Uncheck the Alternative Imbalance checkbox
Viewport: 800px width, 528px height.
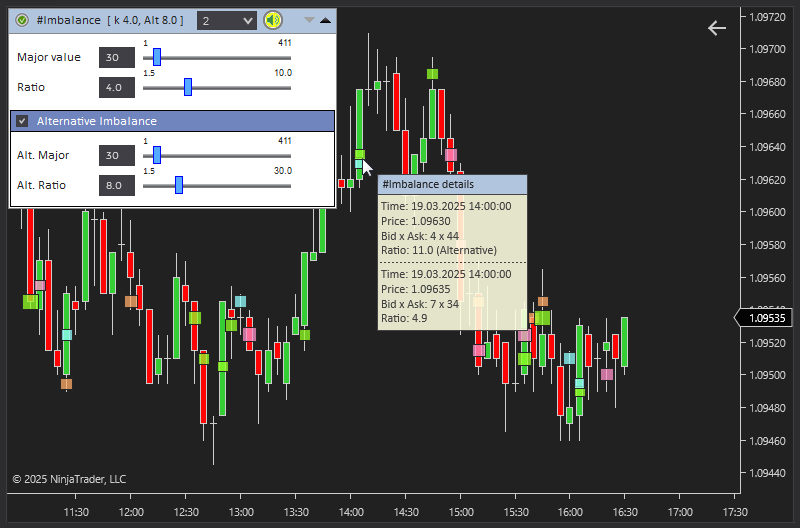point(22,121)
